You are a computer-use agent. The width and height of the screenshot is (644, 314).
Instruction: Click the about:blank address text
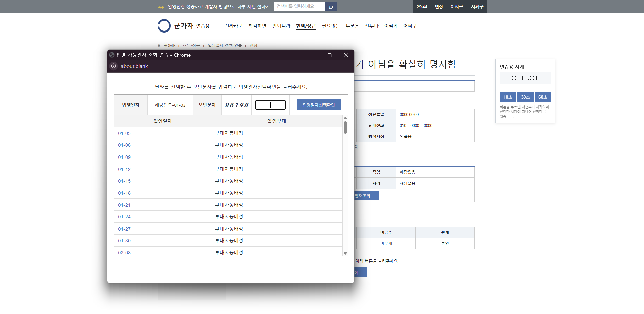[134, 66]
